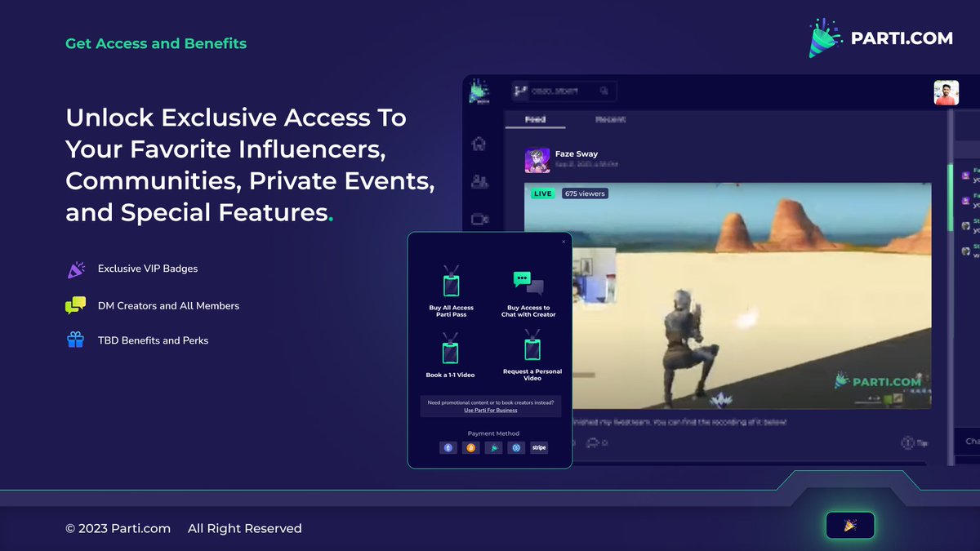Click the 'TBD Benefits and Perks' text

153,340
